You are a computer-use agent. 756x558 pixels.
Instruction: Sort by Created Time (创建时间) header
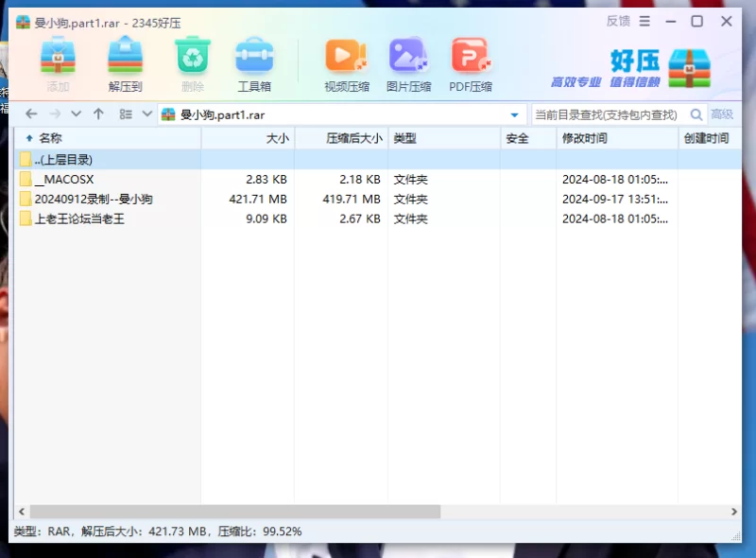click(710, 138)
